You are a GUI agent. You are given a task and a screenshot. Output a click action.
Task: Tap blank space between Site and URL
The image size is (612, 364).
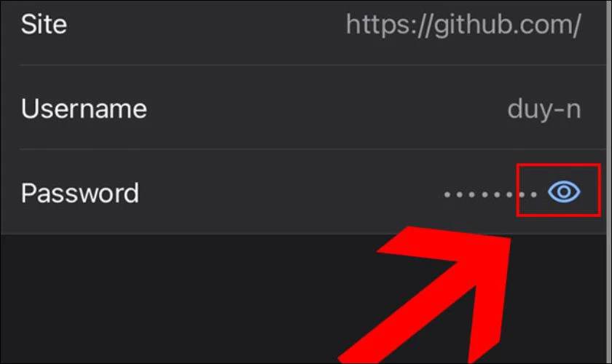click(x=206, y=25)
